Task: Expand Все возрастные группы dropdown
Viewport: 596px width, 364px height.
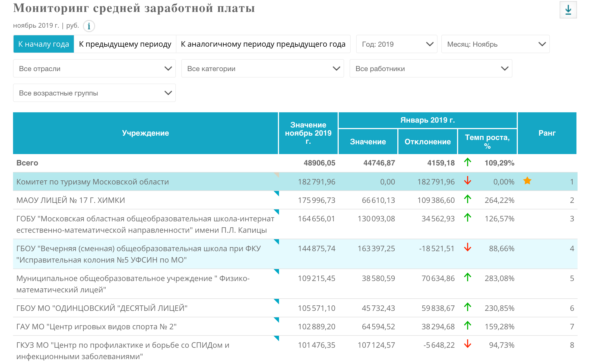Action: (x=94, y=93)
